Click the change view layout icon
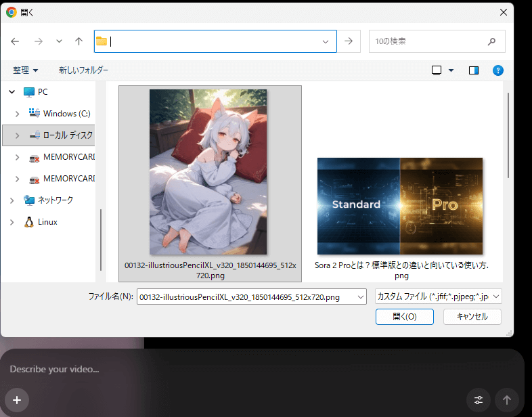 [437, 70]
